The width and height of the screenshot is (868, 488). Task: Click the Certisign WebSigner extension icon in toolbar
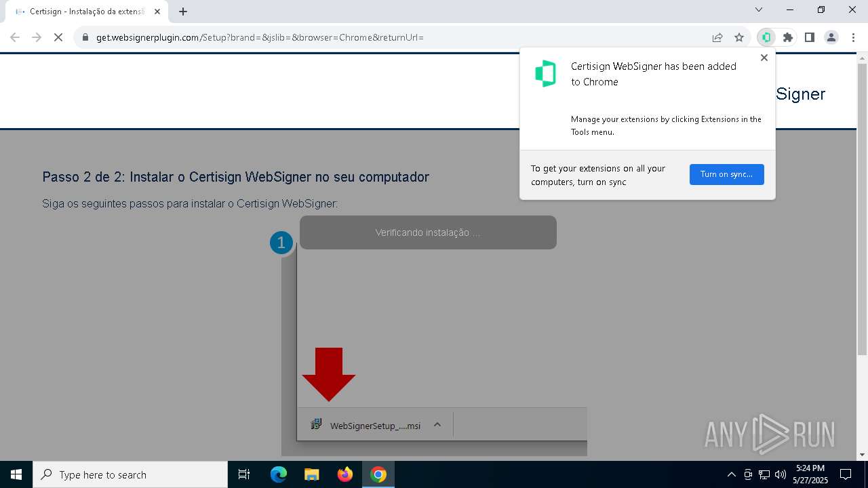(x=766, y=37)
